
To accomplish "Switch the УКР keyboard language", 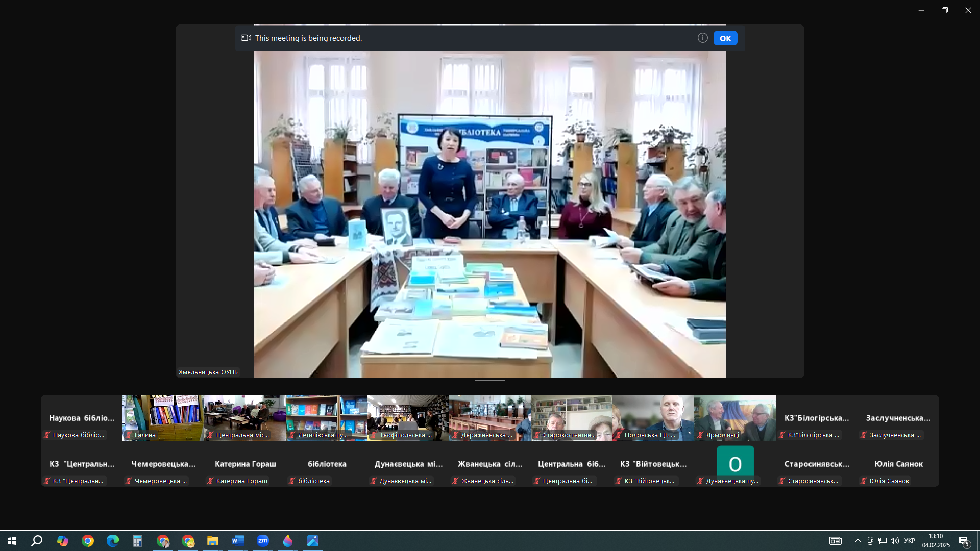I will 909,541.
